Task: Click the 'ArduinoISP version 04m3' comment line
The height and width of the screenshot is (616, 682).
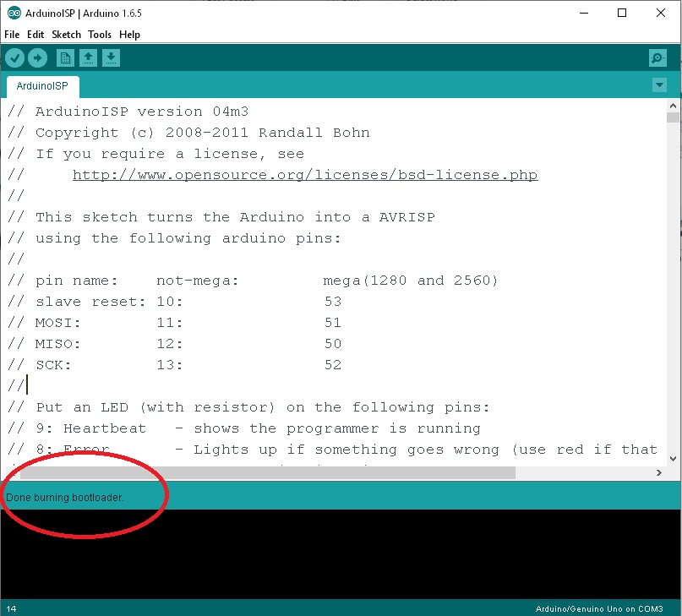Action: pos(128,112)
